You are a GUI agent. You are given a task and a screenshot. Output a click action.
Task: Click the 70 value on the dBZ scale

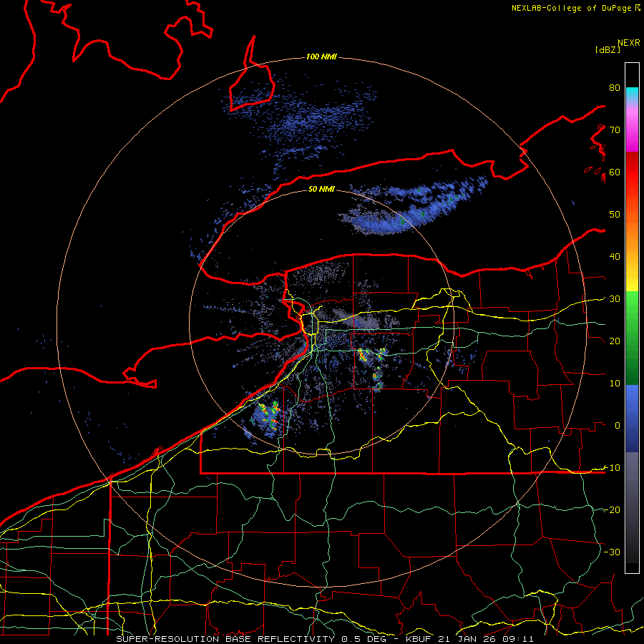[615, 130]
